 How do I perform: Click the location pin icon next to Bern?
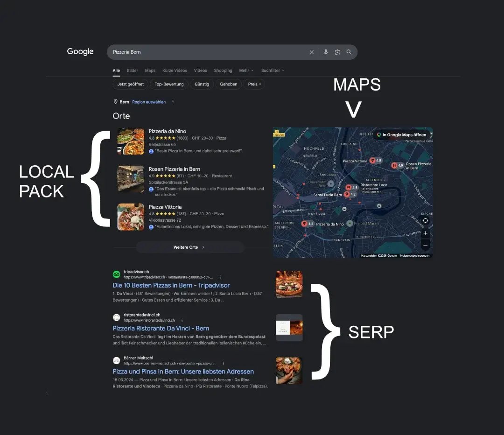point(115,102)
